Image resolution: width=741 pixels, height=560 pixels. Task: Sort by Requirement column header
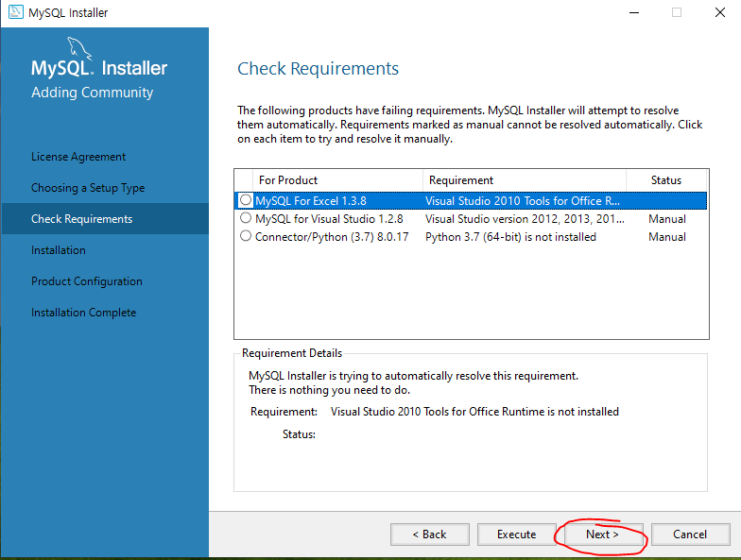point(524,179)
